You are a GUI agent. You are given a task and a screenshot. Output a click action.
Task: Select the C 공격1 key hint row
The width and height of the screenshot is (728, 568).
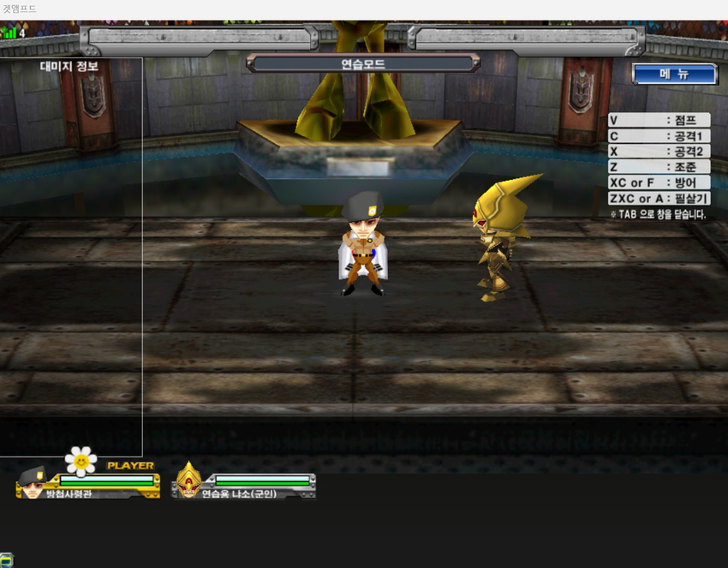tap(659, 136)
